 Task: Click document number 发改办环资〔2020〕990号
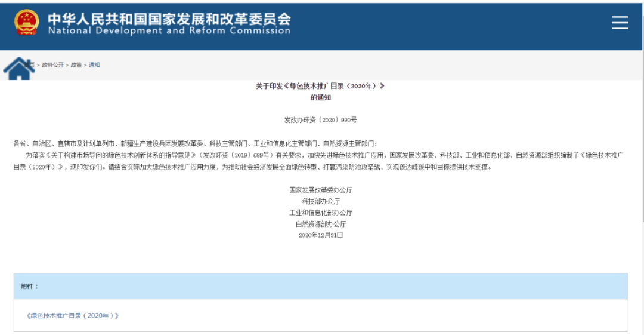[x=321, y=120]
